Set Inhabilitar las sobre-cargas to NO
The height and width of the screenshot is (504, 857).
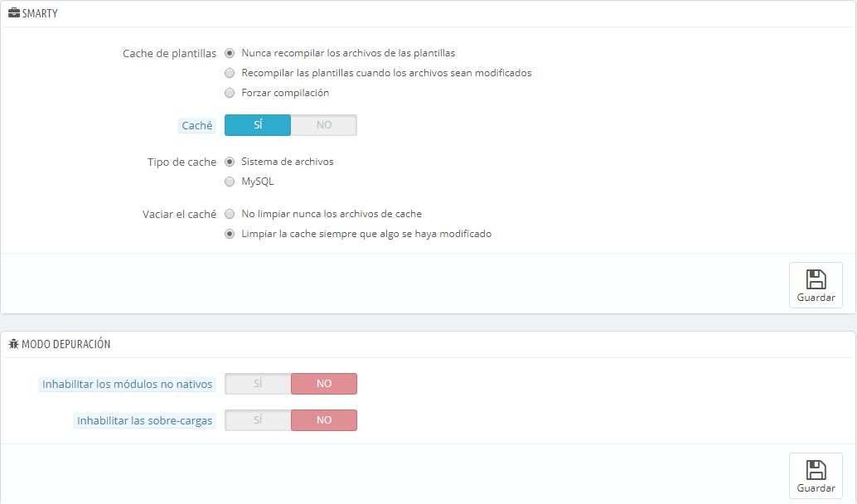tap(324, 420)
